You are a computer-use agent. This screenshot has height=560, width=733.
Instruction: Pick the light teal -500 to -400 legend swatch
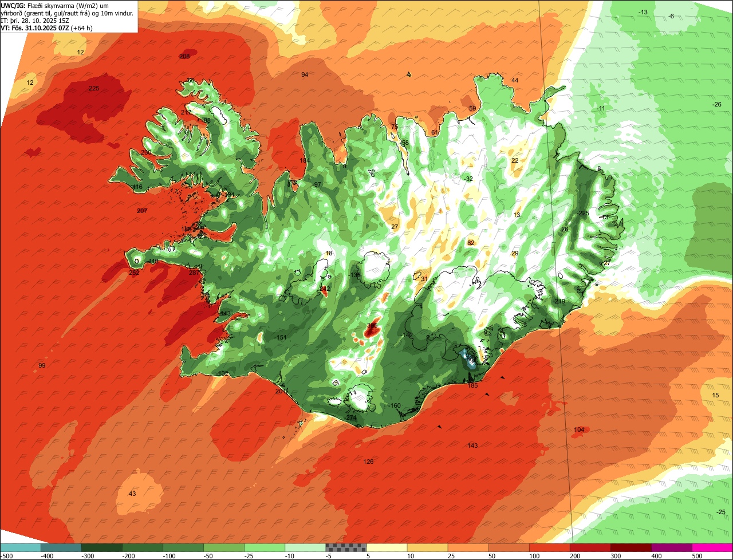(x=21, y=548)
